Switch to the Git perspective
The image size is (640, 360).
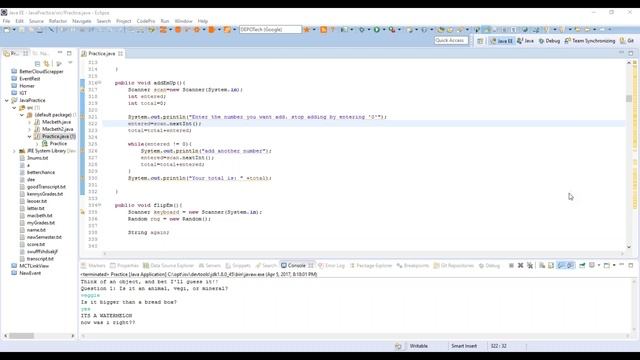coord(627,41)
